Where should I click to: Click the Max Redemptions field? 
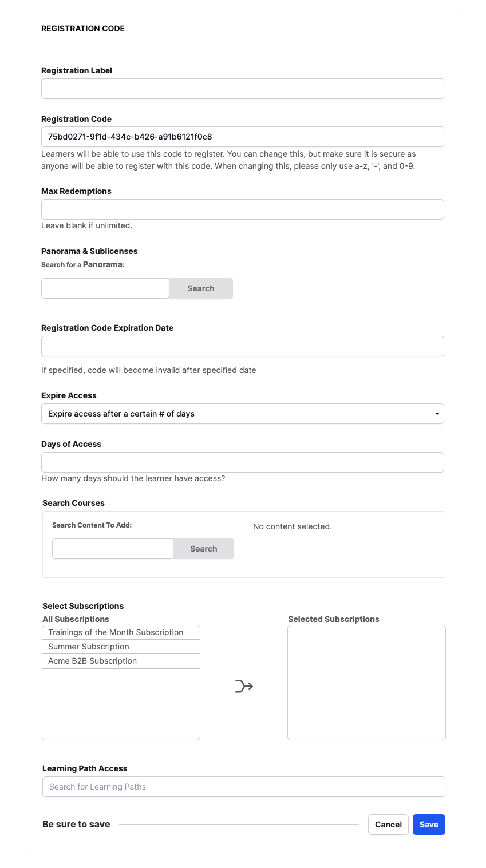pyautogui.click(x=242, y=209)
